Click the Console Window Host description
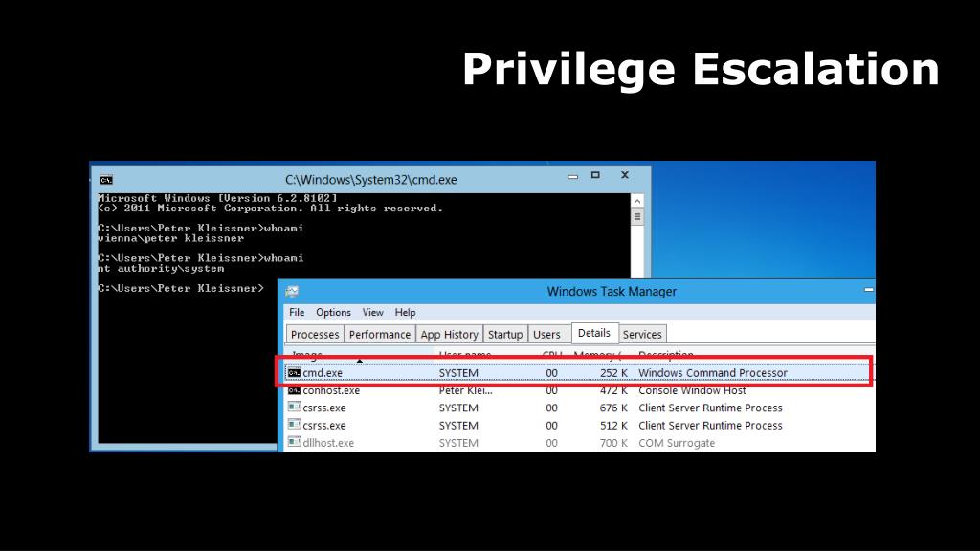This screenshot has height=551, width=980. pos(692,390)
